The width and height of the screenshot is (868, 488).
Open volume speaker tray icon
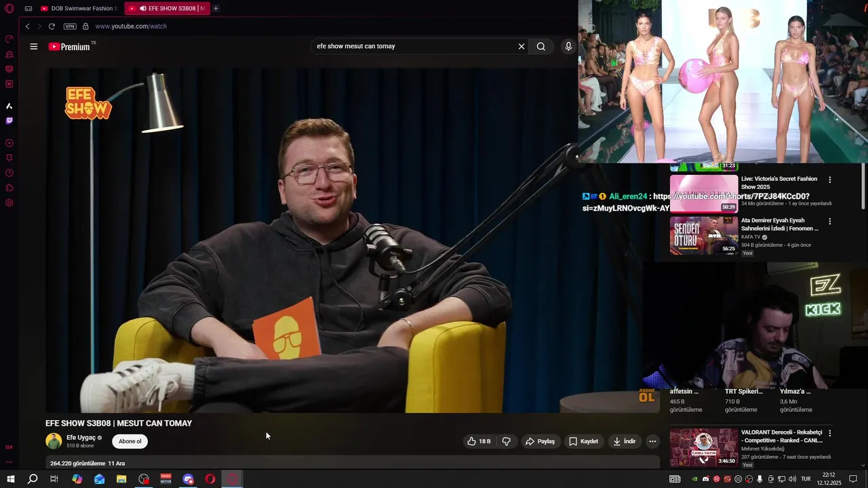coord(793,479)
